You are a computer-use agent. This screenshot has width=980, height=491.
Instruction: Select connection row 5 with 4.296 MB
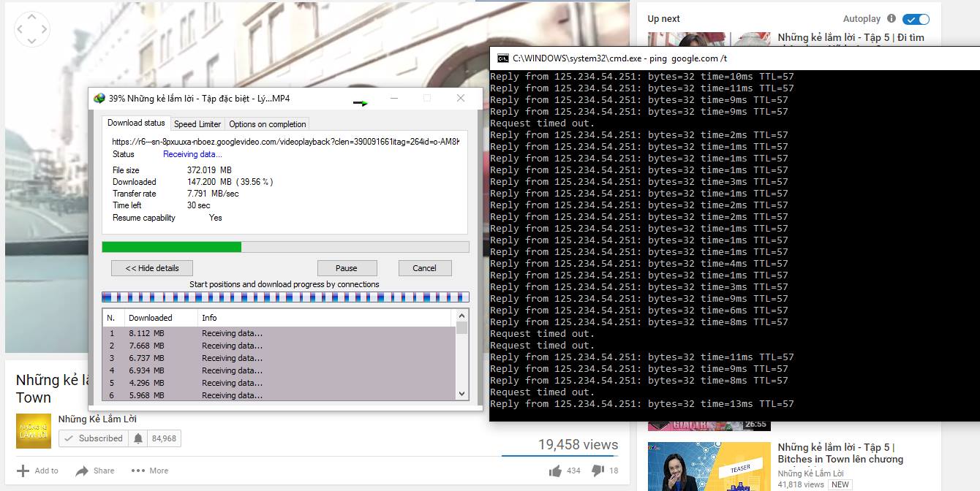pyautogui.click(x=279, y=383)
